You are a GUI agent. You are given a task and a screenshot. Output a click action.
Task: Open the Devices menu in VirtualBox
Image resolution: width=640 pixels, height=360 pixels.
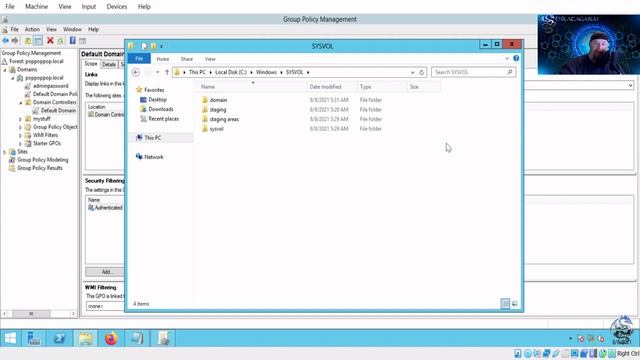click(117, 7)
